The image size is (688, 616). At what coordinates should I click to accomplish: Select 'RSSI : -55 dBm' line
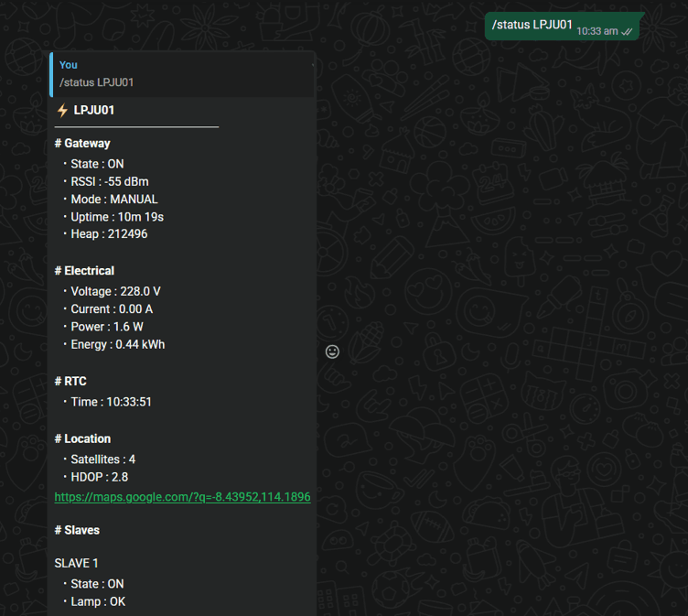pyautogui.click(x=110, y=182)
